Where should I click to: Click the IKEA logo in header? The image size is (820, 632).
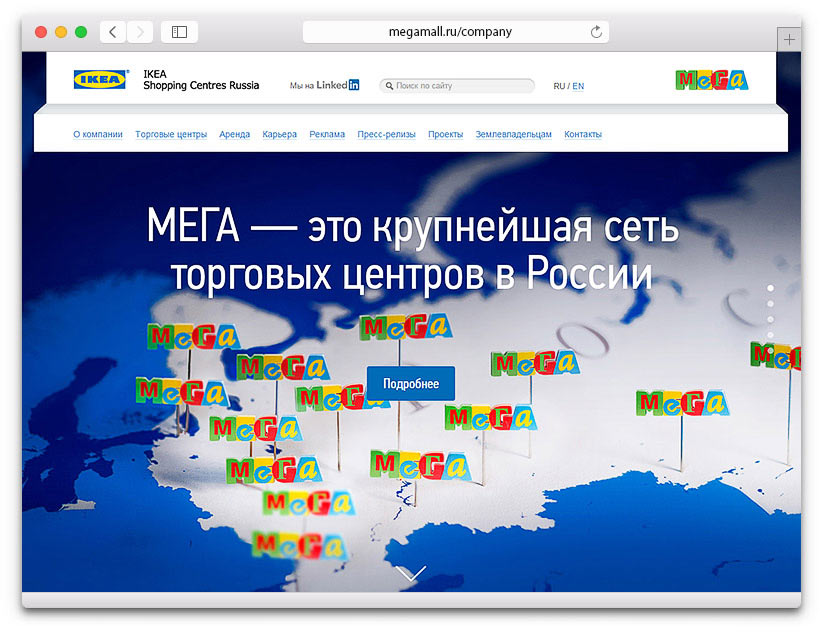click(x=100, y=79)
